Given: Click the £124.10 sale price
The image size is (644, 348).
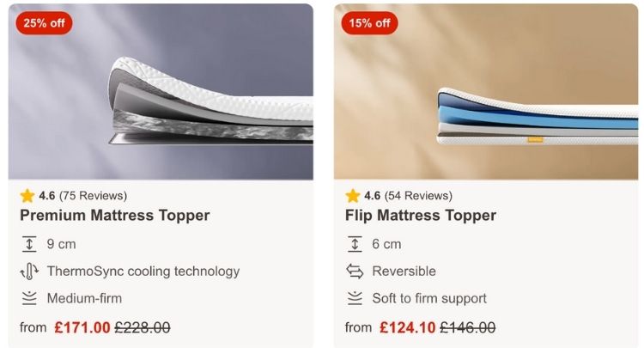Looking at the screenshot, I should (x=407, y=327).
